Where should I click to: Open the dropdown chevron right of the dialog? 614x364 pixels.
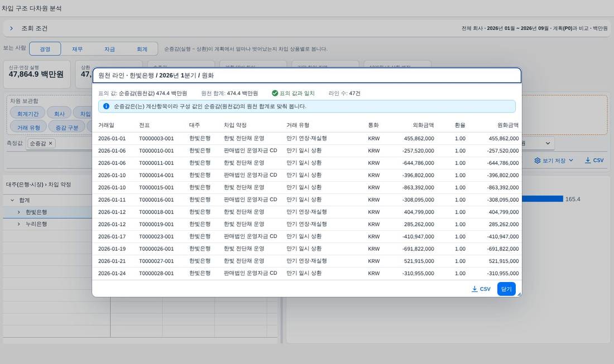pos(548,143)
